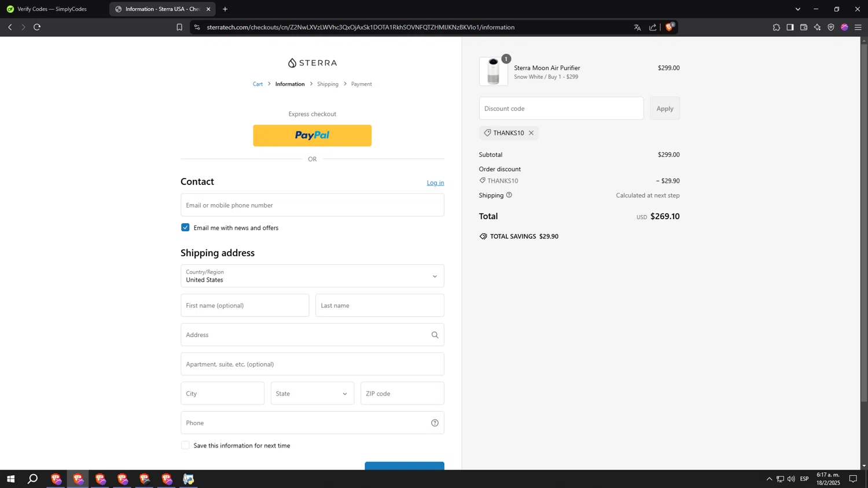
Task: Click the Discount code field
Action: coord(561,108)
